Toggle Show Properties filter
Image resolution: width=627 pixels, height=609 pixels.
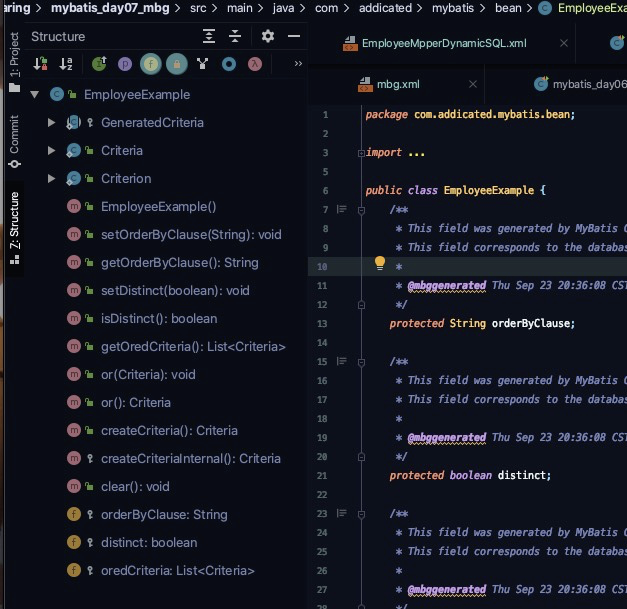125,64
